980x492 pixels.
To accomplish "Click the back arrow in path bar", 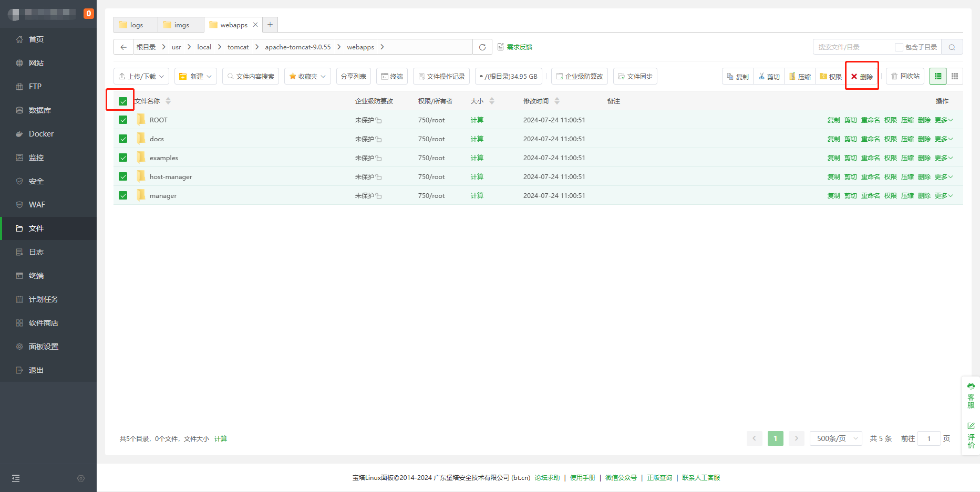I will [123, 47].
